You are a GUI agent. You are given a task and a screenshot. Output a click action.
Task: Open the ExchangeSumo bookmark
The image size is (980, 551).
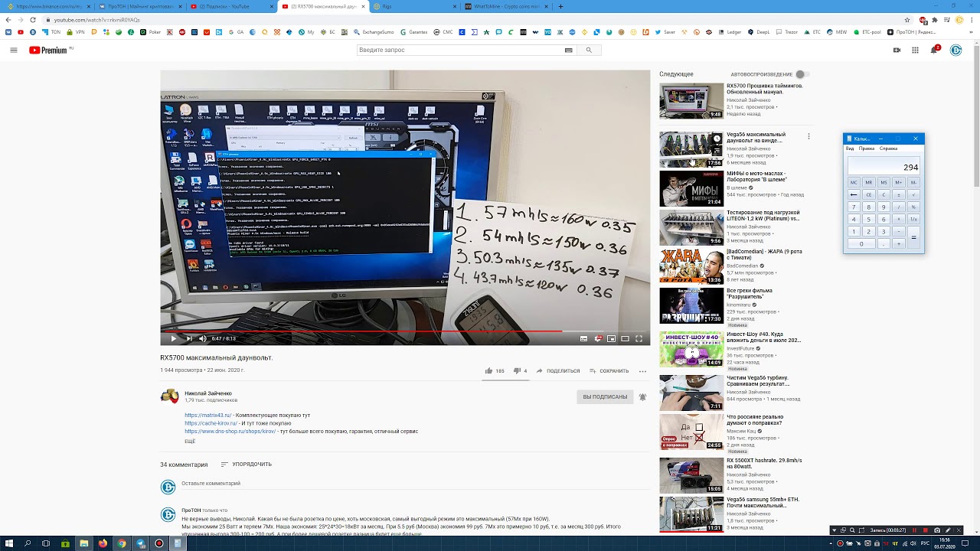tap(374, 33)
